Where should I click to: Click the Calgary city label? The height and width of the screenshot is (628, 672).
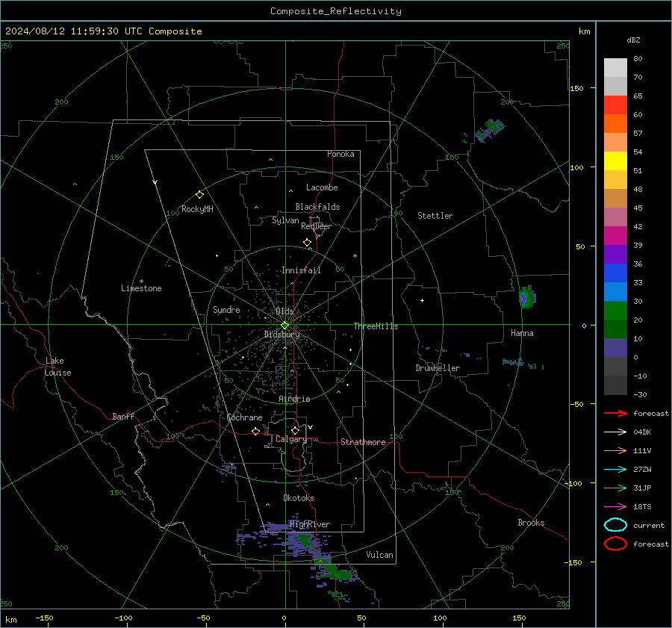click(291, 439)
